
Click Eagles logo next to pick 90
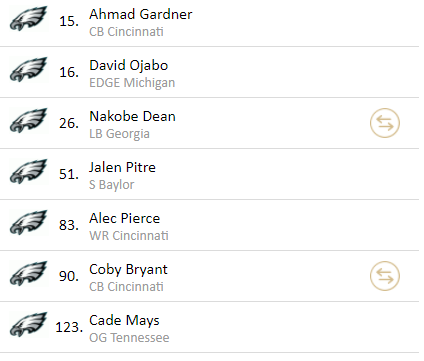point(28,274)
